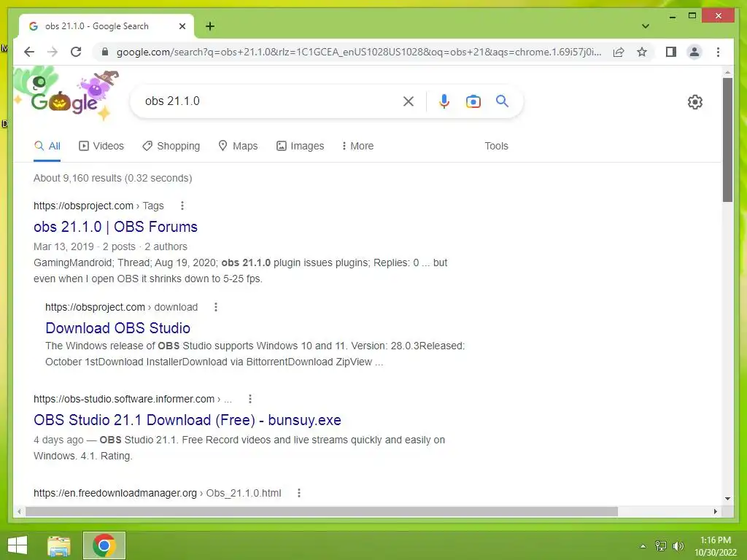Click the scroll-up arrow of the page
Screen dimensions: 747x560
[727, 72]
